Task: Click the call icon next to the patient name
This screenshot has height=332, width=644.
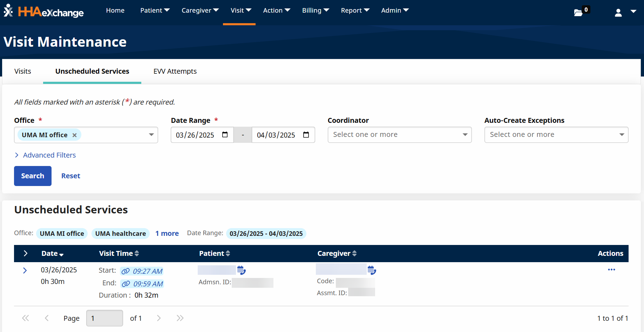Action: click(x=241, y=270)
